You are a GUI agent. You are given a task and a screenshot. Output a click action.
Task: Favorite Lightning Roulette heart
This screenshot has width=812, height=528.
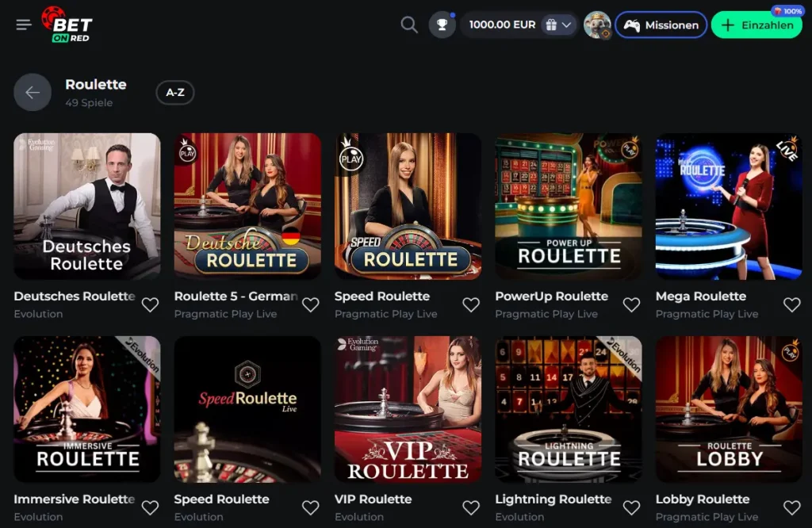[x=631, y=508]
